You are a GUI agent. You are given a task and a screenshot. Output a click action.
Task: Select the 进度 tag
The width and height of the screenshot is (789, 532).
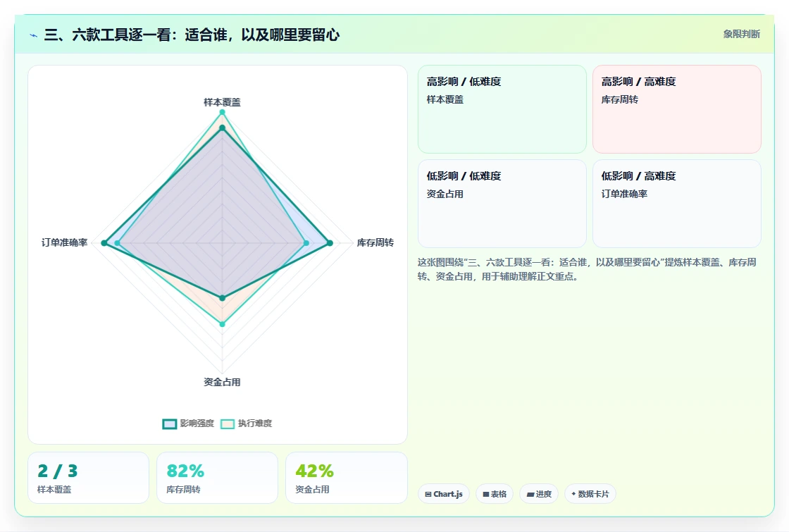pyautogui.click(x=539, y=494)
